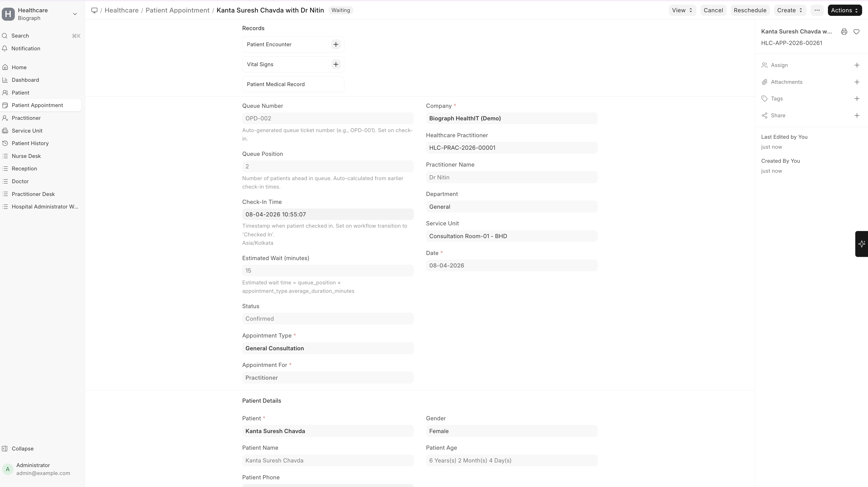868x487 pixels.
Task: Click the Reschedule button
Action: 750,10
